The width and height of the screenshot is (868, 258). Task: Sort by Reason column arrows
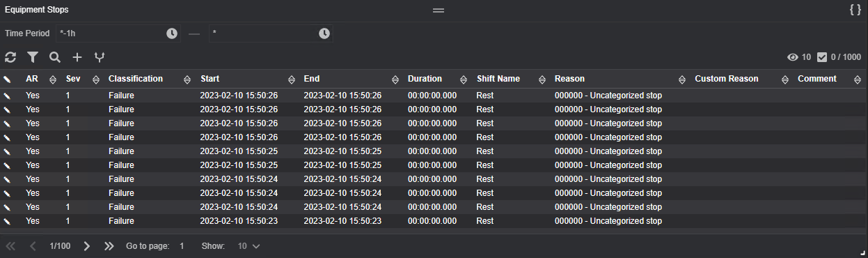click(x=681, y=79)
